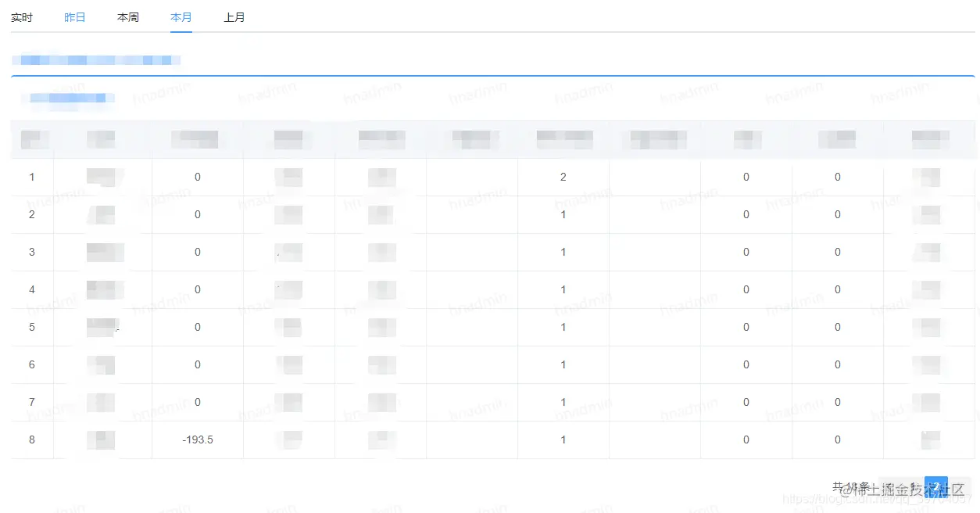Screen dimensions: 980x513
Task: Select row number 1 cell
Action: pyautogui.click(x=32, y=177)
